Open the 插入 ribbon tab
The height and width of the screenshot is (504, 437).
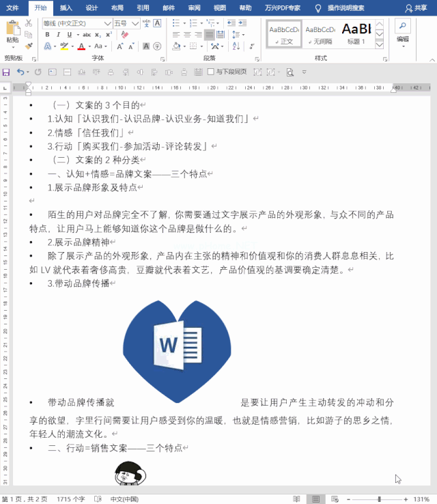click(66, 8)
